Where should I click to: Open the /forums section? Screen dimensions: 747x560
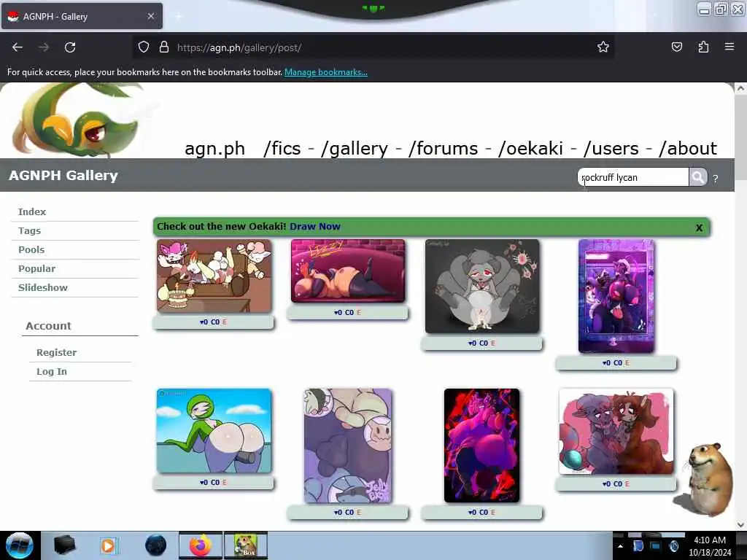point(443,149)
